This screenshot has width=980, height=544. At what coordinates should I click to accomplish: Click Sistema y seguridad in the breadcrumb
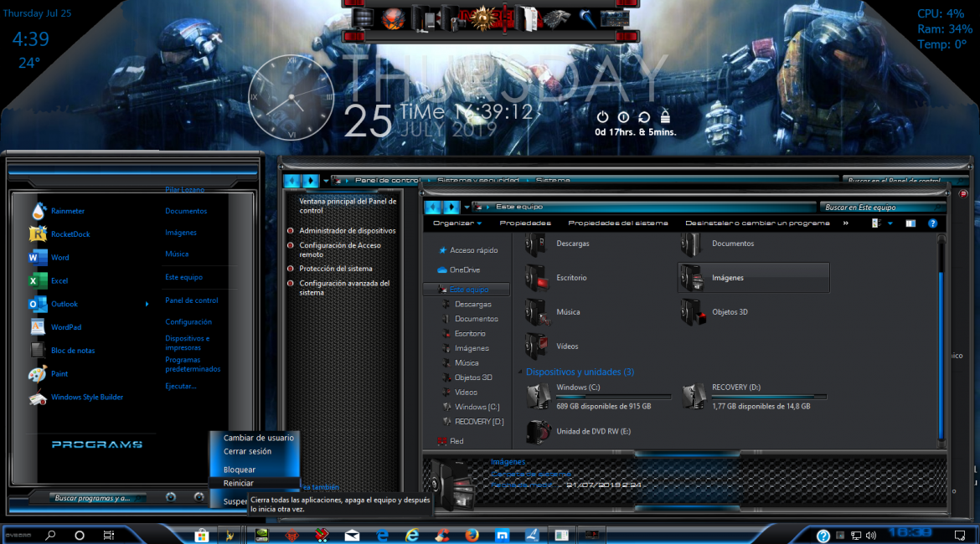click(477, 181)
